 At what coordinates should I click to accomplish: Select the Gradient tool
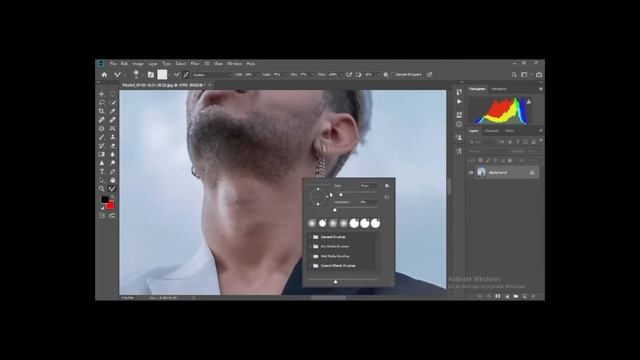(x=102, y=154)
